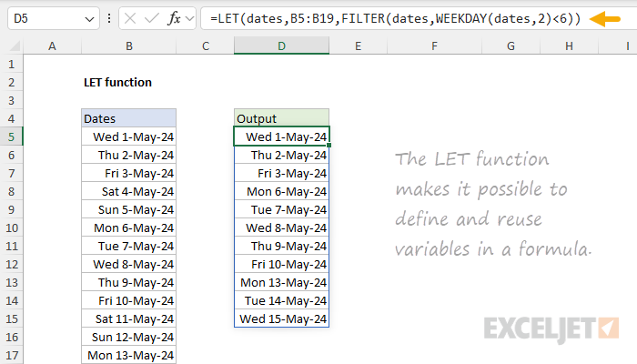Select row 2 header
The image size is (637, 364).
(x=11, y=82)
